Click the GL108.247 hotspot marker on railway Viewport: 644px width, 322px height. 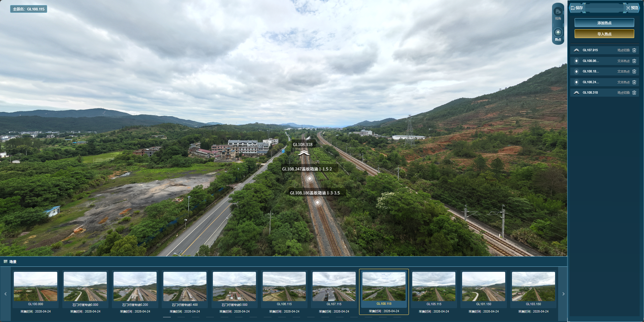coord(310,178)
